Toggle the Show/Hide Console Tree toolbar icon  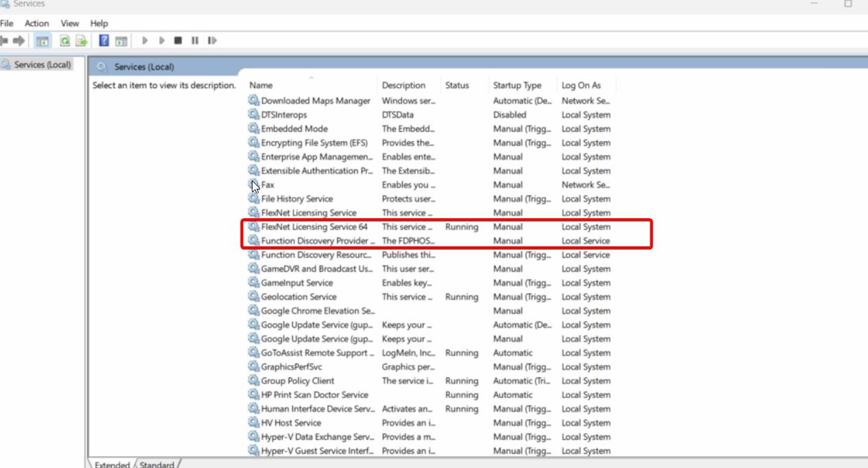tap(43, 40)
